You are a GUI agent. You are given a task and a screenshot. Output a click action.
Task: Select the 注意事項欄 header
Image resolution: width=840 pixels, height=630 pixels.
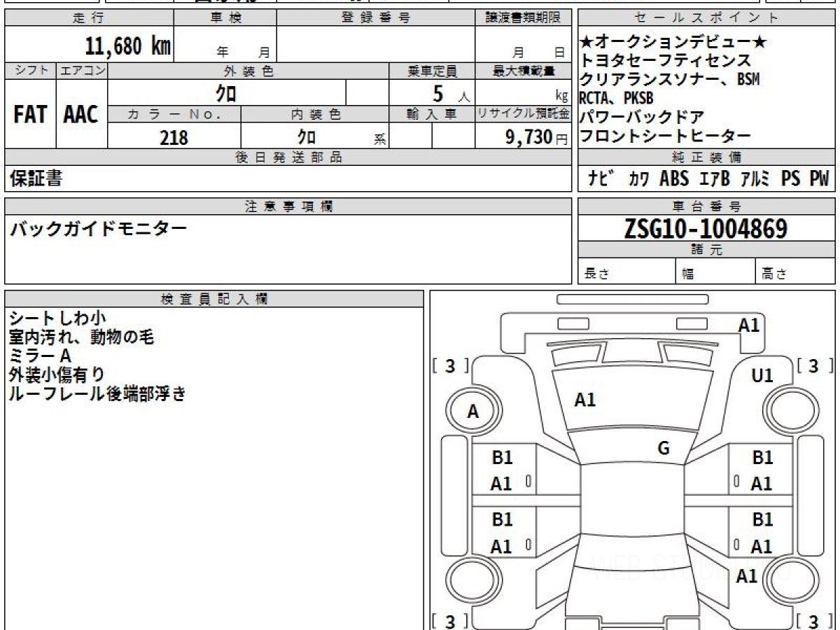pyautogui.click(x=288, y=206)
